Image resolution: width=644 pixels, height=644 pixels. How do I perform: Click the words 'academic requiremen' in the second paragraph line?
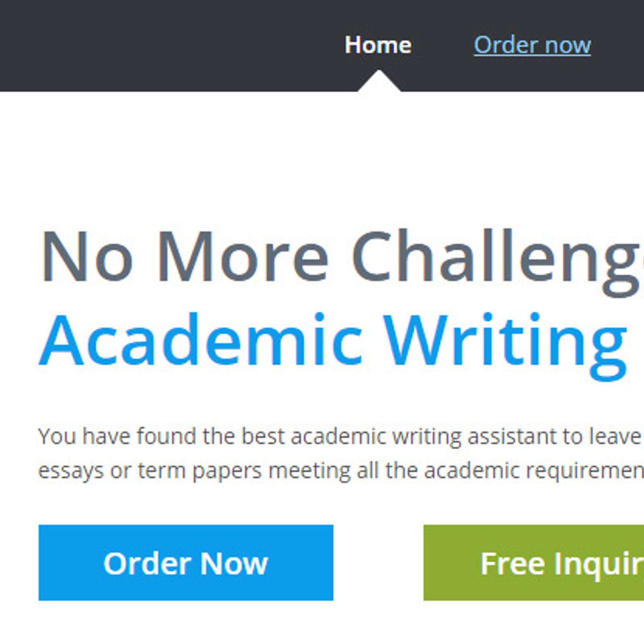coord(534,470)
